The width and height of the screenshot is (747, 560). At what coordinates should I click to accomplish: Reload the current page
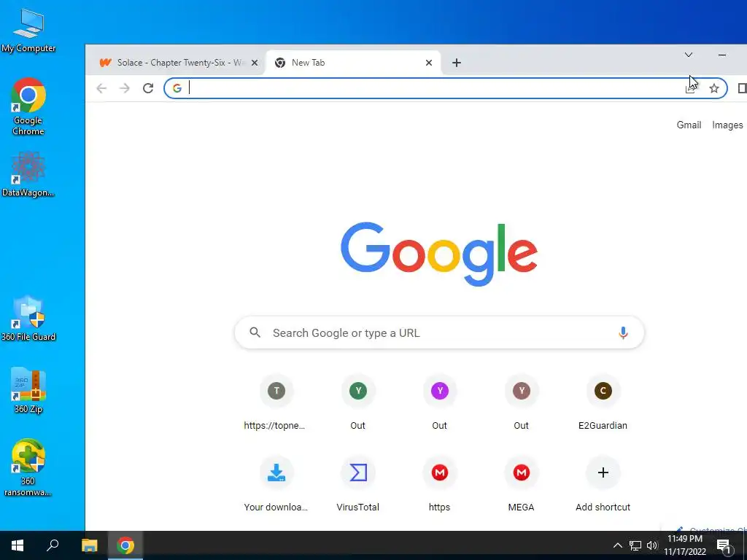(148, 88)
